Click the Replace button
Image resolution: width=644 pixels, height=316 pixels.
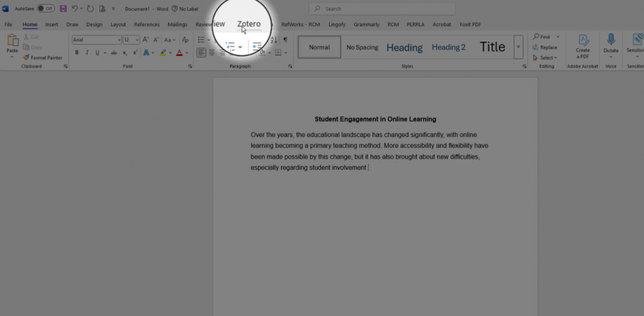[545, 47]
